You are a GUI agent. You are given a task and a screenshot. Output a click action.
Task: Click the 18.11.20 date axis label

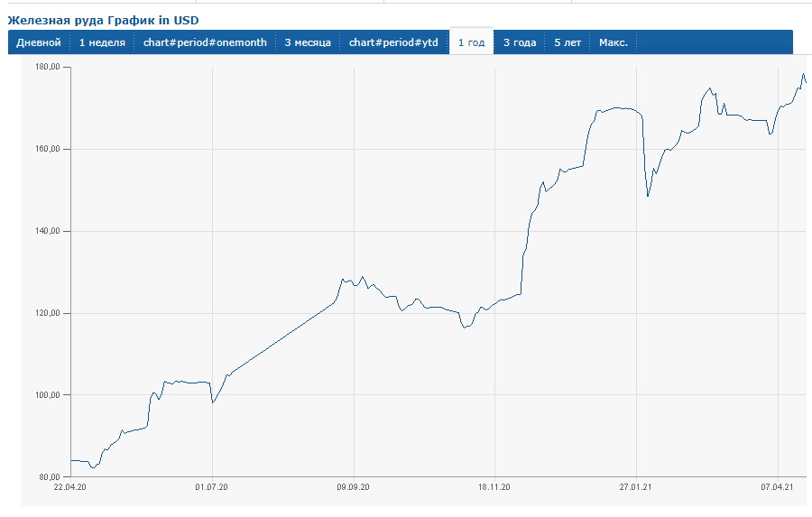[494, 487]
